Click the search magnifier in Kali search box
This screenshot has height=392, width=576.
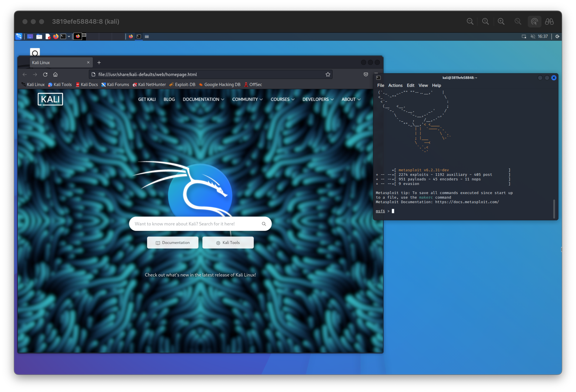(264, 224)
